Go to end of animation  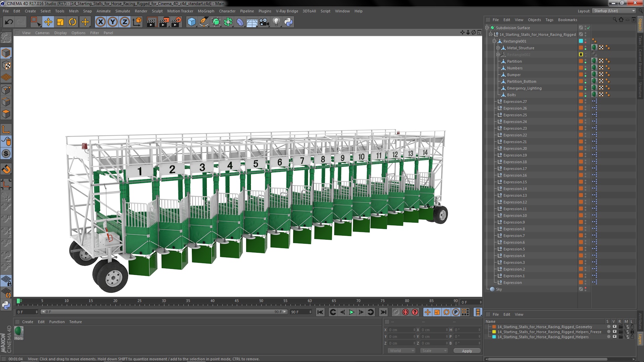pyautogui.click(x=383, y=312)
